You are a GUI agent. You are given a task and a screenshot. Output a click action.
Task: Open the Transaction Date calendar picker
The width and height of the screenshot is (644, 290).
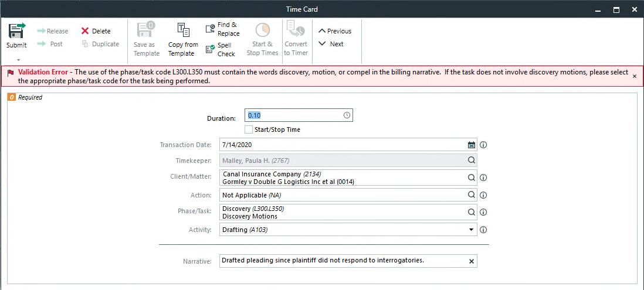pyautogui.click(x=472, y=145)
